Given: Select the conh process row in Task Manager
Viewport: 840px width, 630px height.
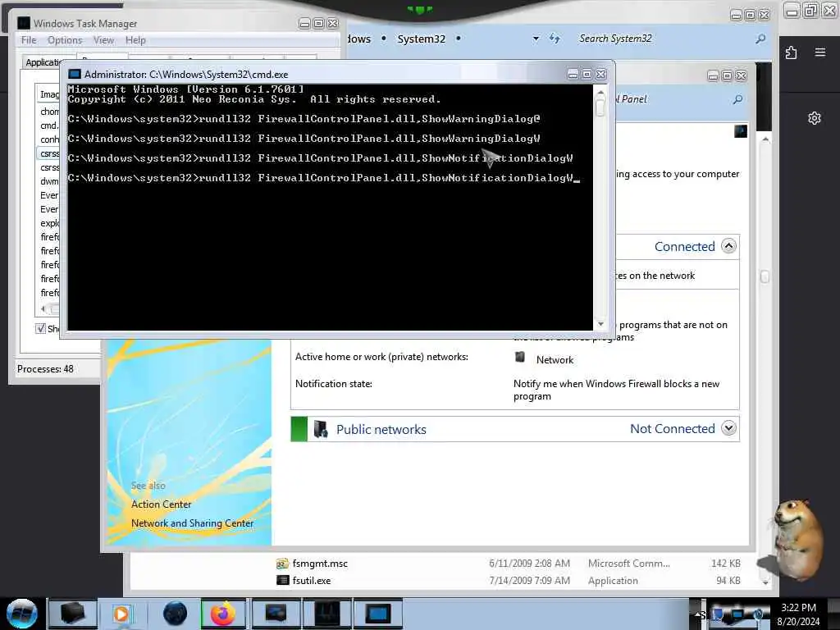Looking at the screenshot, I should click(x=49, y=139).
